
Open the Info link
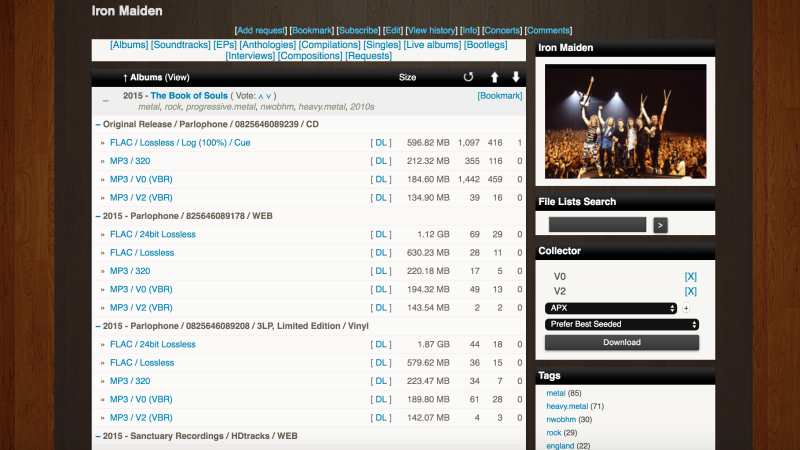pyautogui.click(x=470, y=31)
